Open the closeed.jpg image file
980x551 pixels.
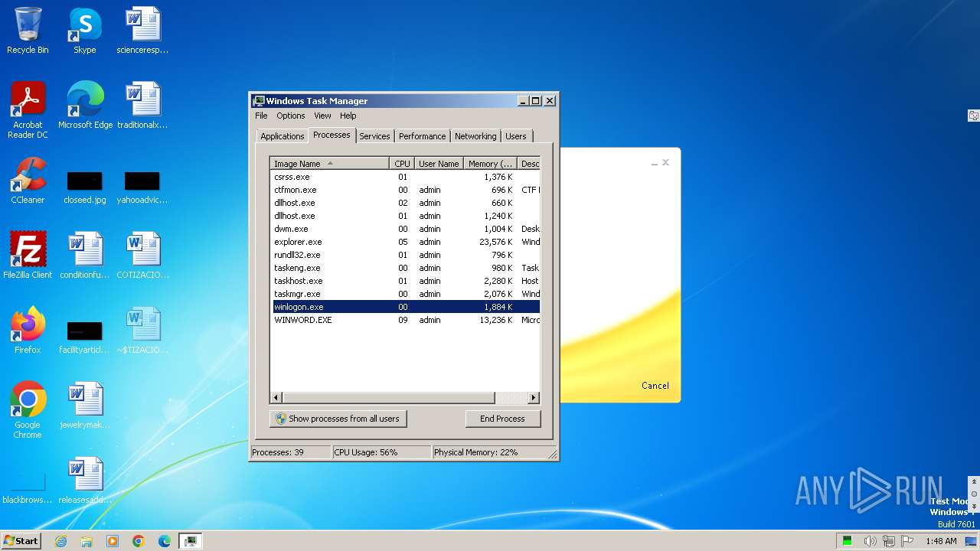tap(85, 187)
